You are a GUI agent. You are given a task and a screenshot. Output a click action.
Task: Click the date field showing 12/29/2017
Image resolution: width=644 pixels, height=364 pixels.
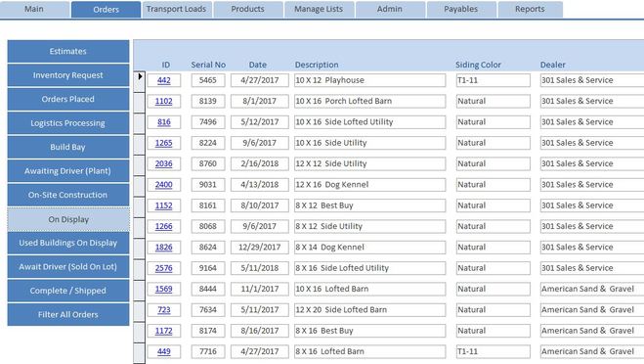tap(260, 248)
